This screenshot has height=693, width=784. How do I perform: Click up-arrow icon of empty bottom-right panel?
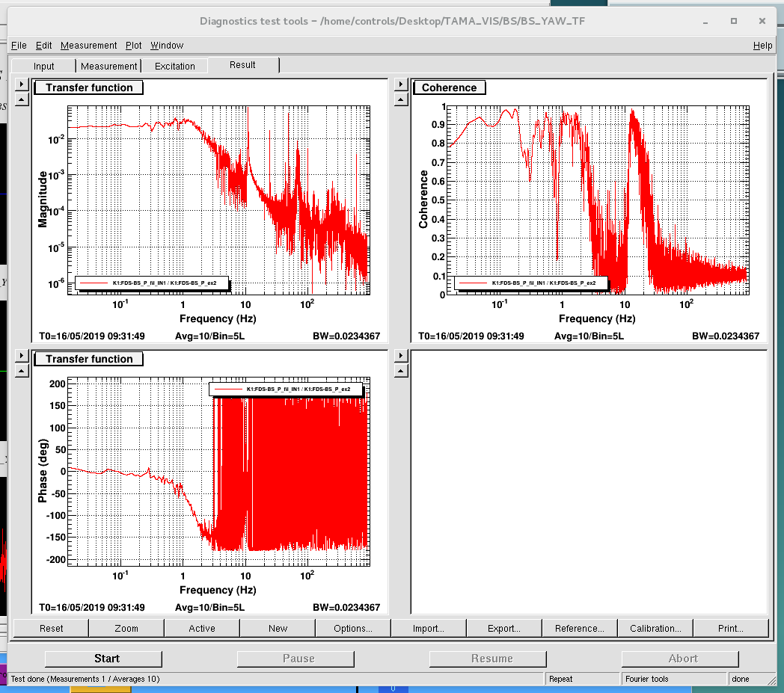tap(401, 370)
